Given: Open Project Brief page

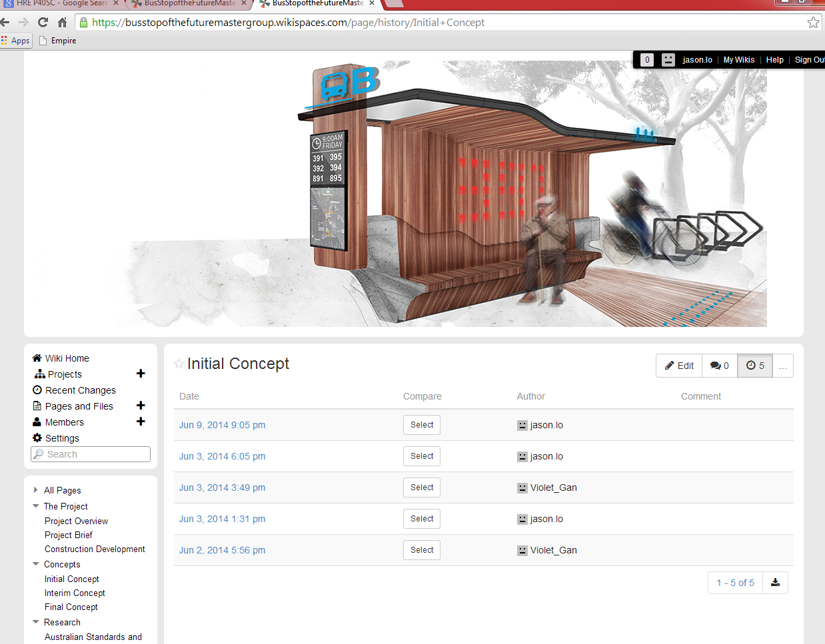Looking at the screenshot, I should [69, 535].
